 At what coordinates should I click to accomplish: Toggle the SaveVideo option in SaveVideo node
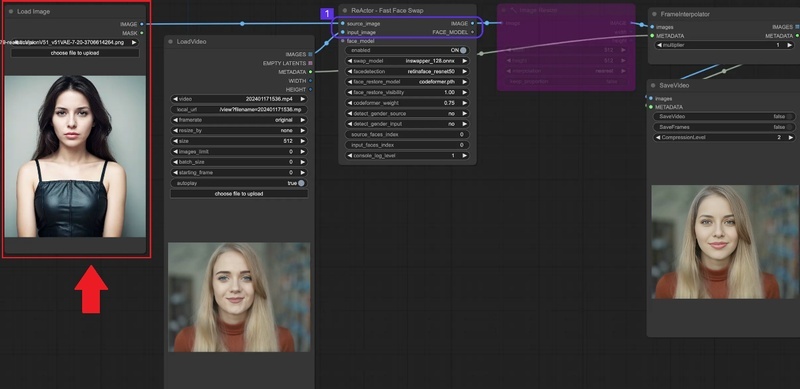724,116
